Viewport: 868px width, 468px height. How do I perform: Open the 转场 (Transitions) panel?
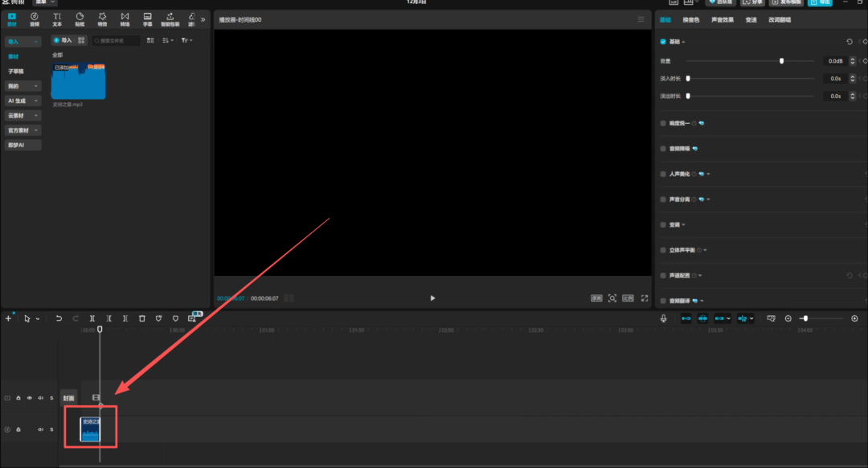click(125, 18)
